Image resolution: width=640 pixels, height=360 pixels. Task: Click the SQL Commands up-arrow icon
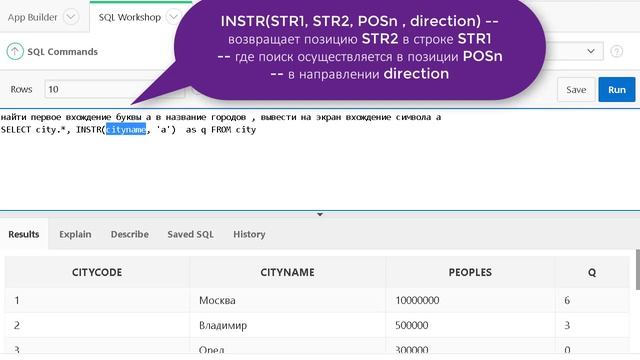[15, 51]
